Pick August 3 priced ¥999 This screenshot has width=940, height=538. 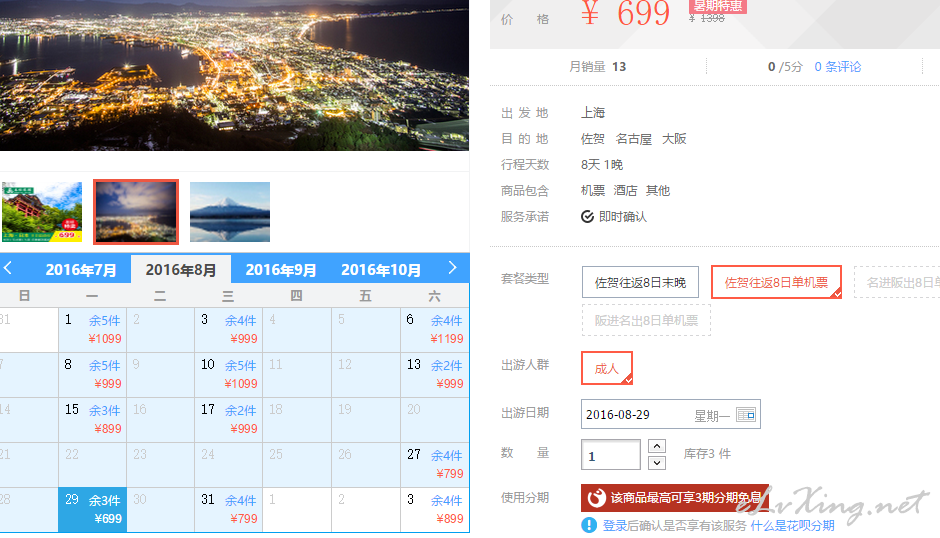(228, 329)
